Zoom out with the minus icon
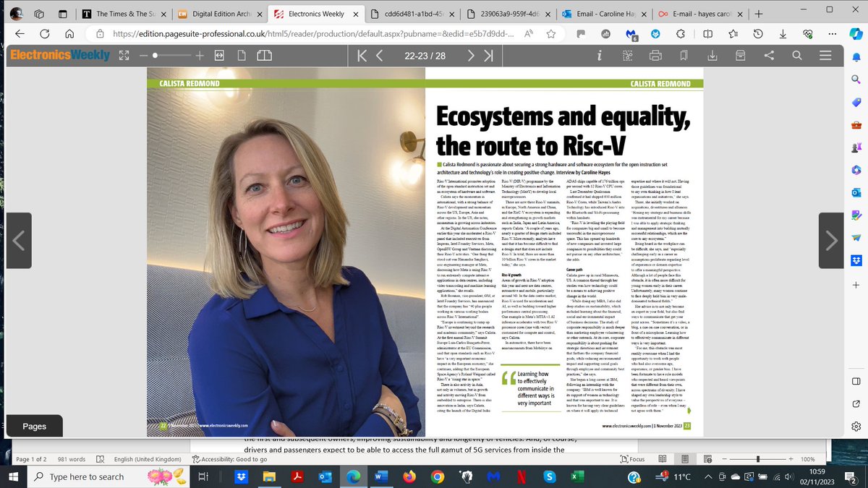The width and height of the screenshot is (868, 488). (x=143, y=56)
